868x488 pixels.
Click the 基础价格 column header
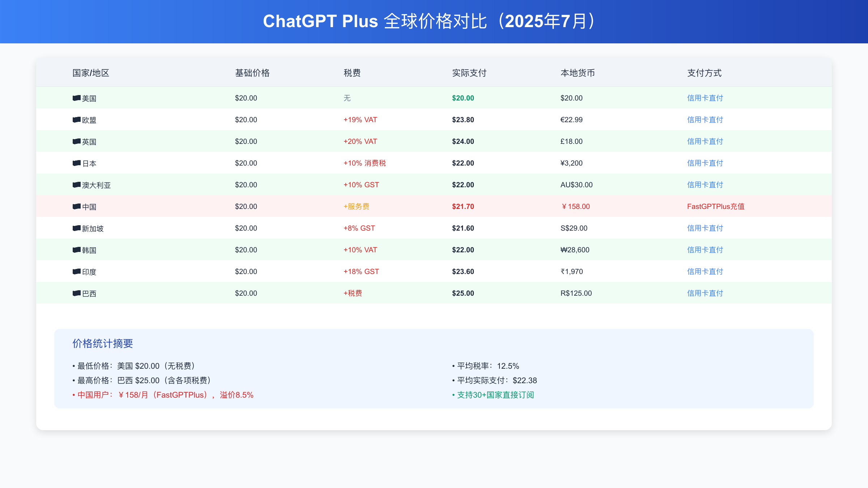(252, 73)
